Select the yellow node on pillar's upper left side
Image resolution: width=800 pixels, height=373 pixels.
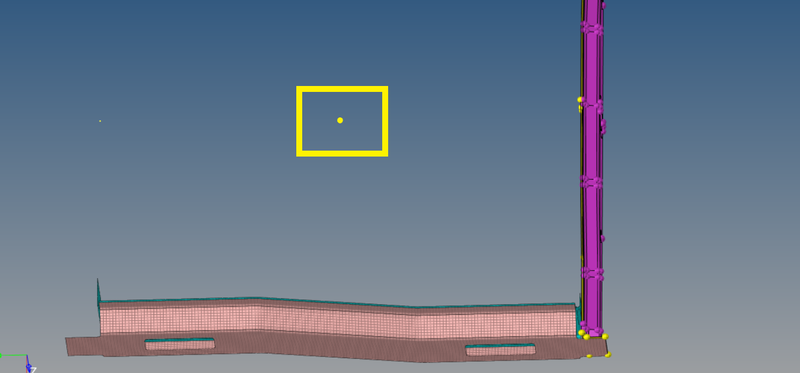[580, 100]
